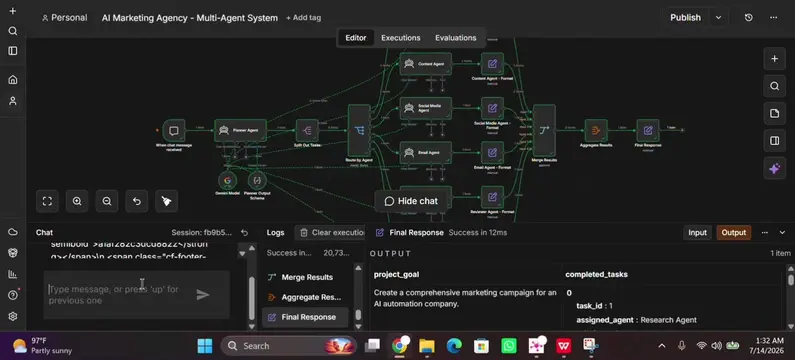The image size is (795, 360).
Task: Zoom in on the canvas
Action: 77,201
